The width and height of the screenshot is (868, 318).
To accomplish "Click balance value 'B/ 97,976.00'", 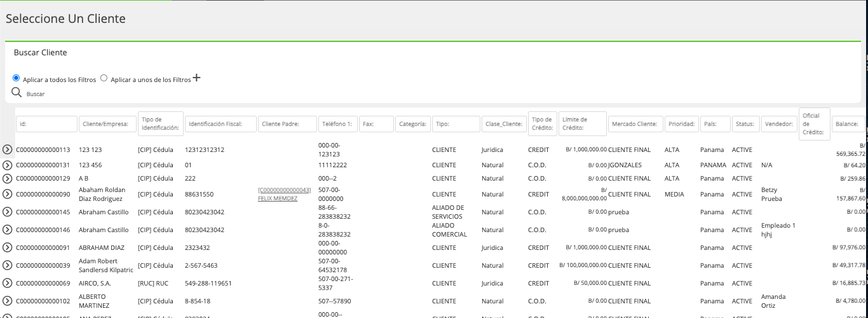I will (849, 248).
